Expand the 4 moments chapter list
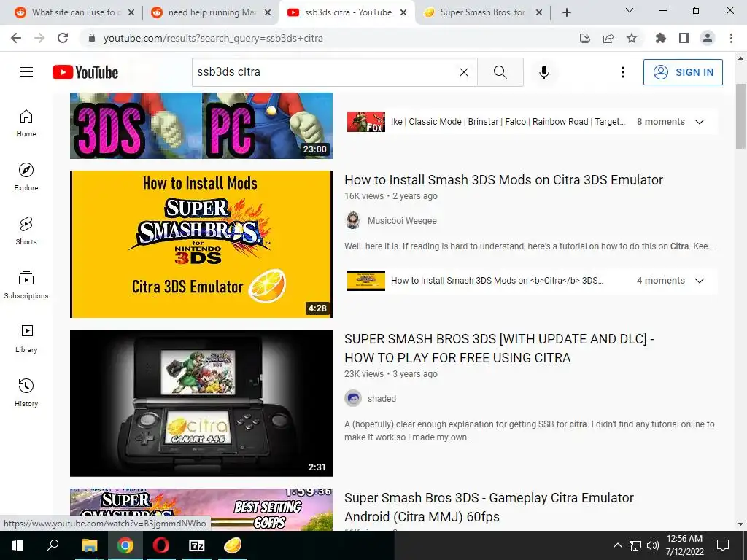 click(x=699, y=281)
